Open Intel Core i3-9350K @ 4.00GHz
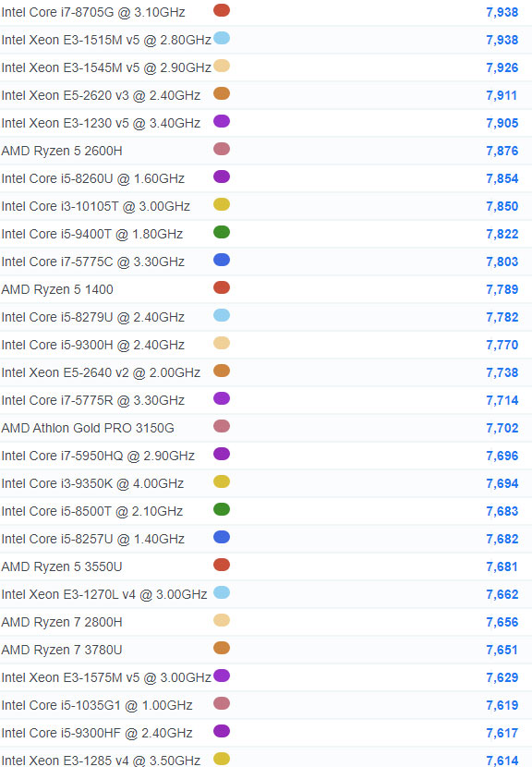The height and width of the screenshot is (767, 532). click(x=92, y=483)
